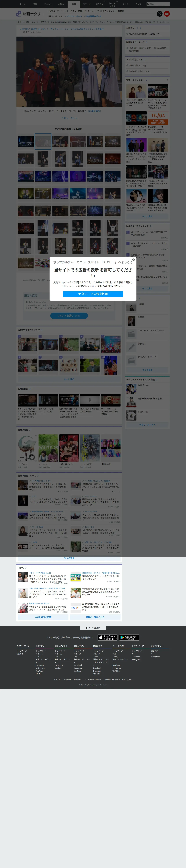Viewport: 186px width, 868px height.
Task: Open 上映スケジュール nav link
Action: (55, 16)
